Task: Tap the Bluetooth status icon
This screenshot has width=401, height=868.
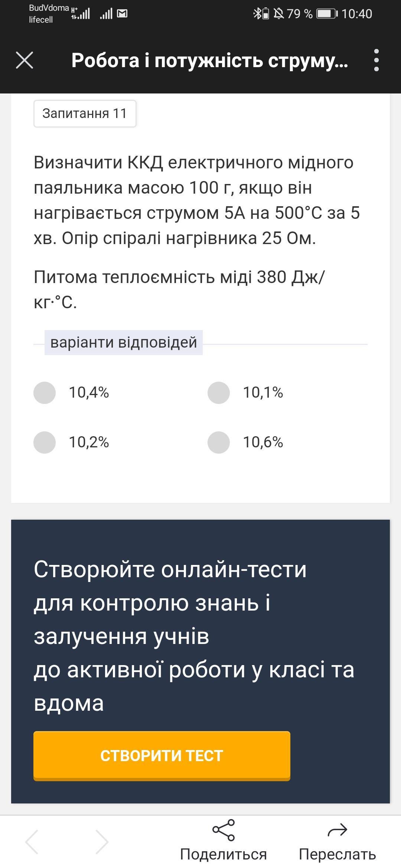Action: tap(257, 14)
